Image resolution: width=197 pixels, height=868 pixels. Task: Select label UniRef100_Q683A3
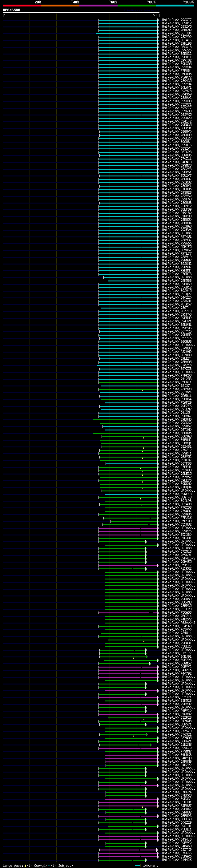pos(177,436)
